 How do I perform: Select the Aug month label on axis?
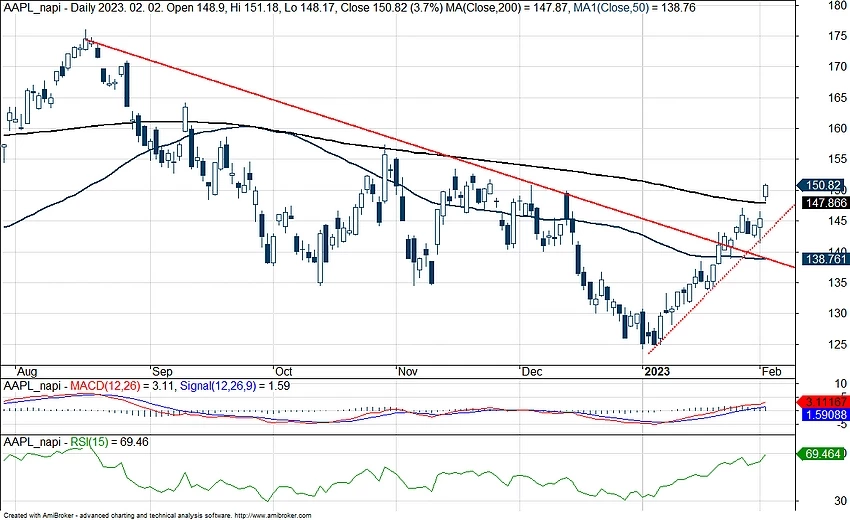[x=26, y=371]
